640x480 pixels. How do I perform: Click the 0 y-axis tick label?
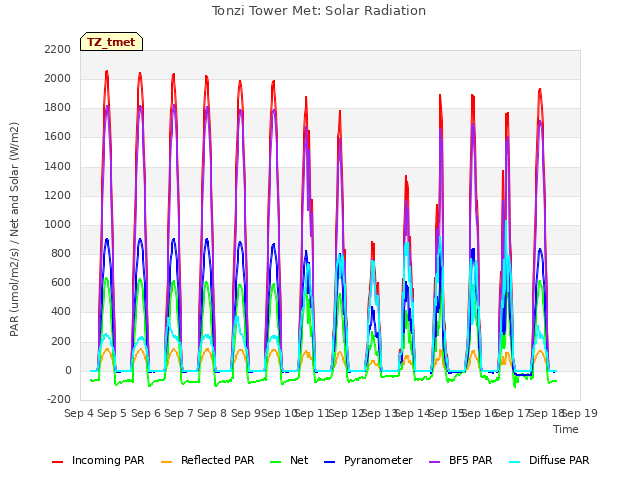point(68,371)
